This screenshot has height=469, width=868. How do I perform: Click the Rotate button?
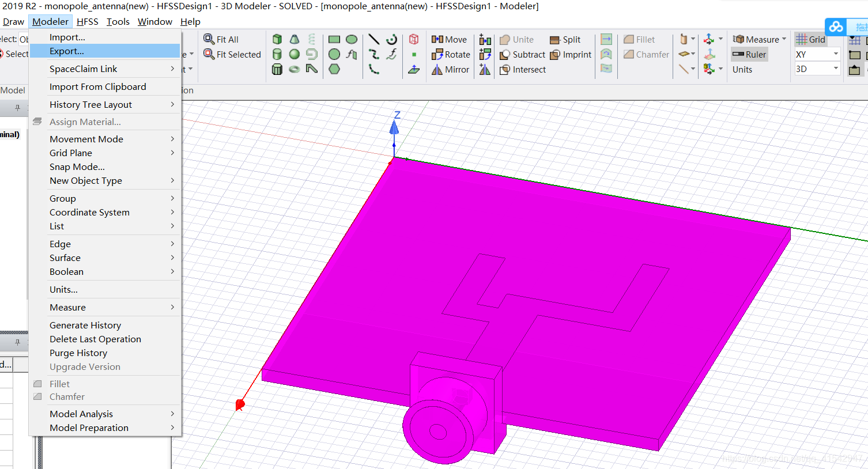[x=451, y=54]
